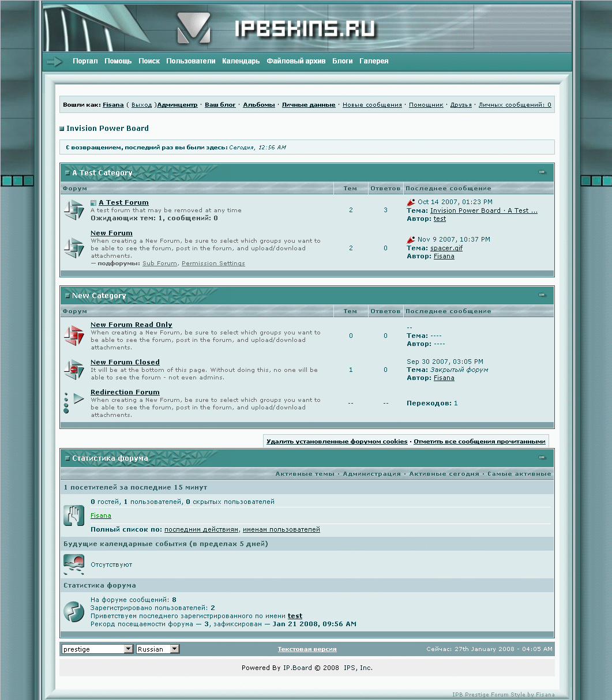Image resolution: width=612 pixels, height=700 pixels.
Task: Open the Russian language dropdown
Action: click(x=174, y=649)
